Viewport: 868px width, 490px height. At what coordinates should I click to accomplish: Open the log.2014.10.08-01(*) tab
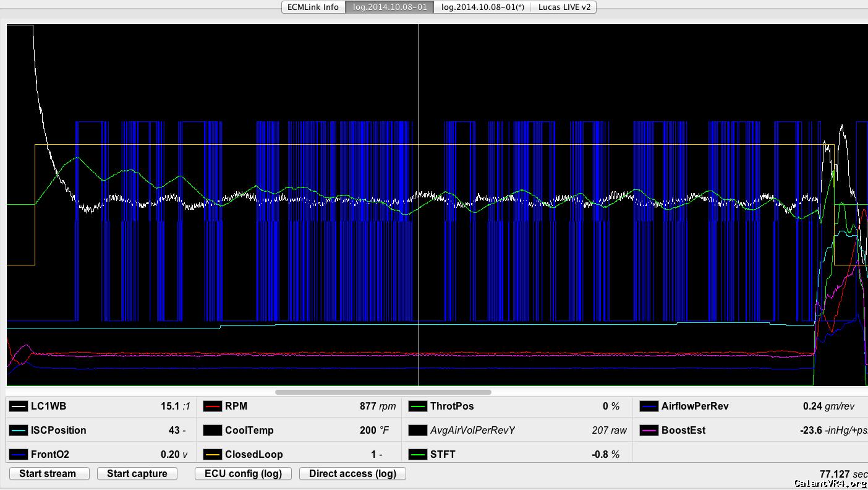coord(483,7)
